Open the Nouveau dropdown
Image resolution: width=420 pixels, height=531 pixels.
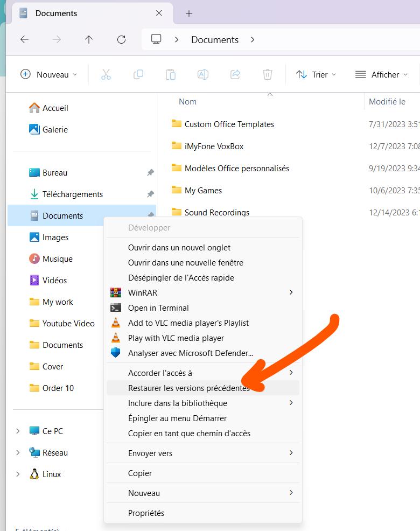pyautogui.click(x=49, y=74)
